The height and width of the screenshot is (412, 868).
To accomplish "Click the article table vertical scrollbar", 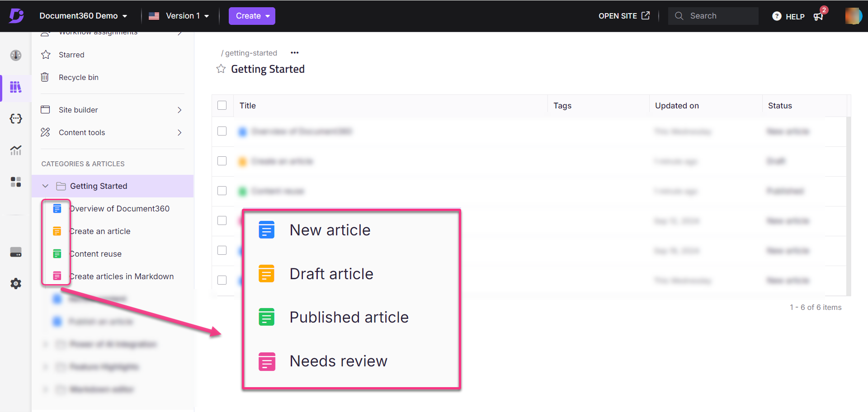I will tap(849, 206).
